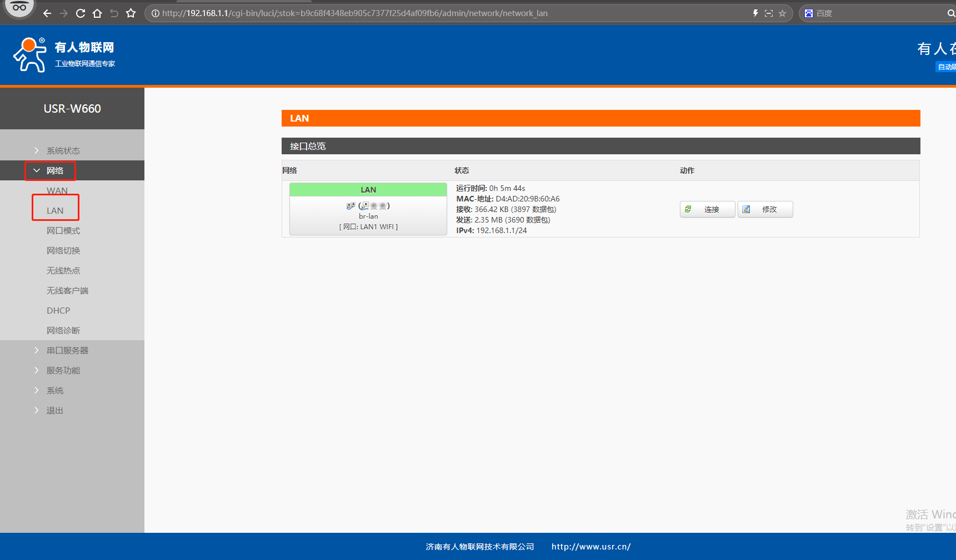Expand the 串口服务器 menu section

67,350
